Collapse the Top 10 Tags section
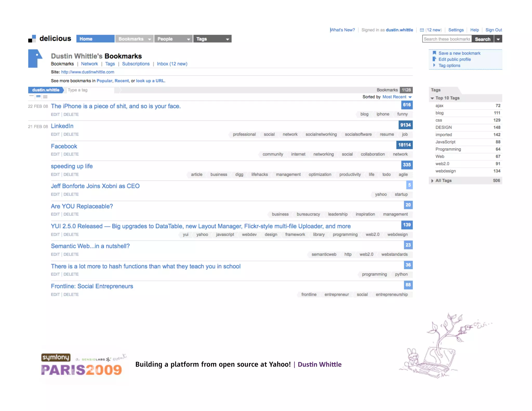This screenshot has height=411, width=532. pyautogui.click(x=432, y=98)
